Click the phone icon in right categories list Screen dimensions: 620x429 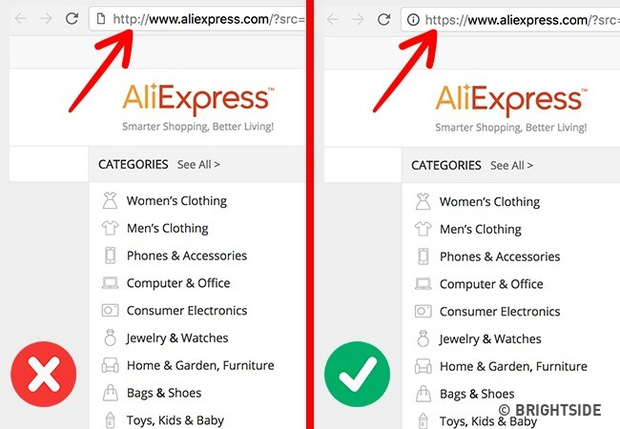(x=423, y=257)
